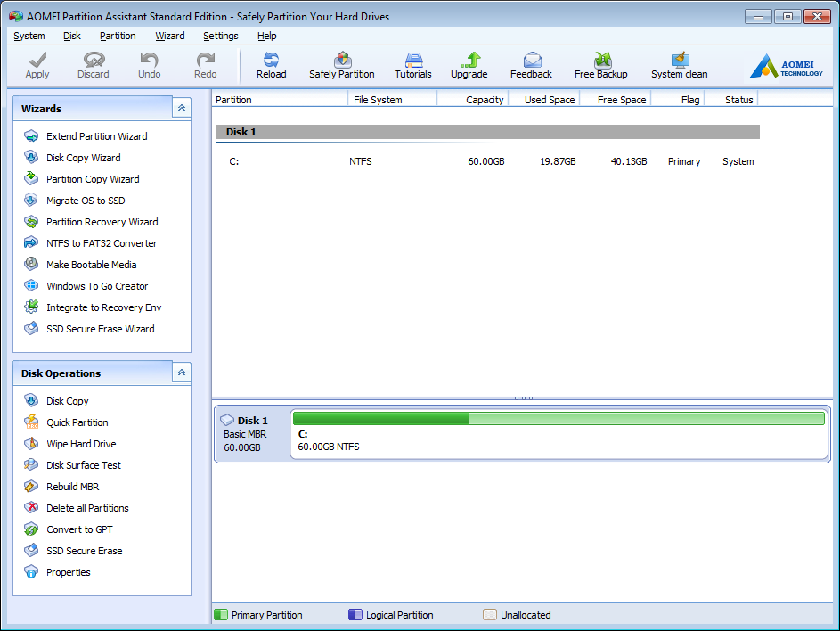
Task: Click the Free Space column header
Action: tap(616, 100)
